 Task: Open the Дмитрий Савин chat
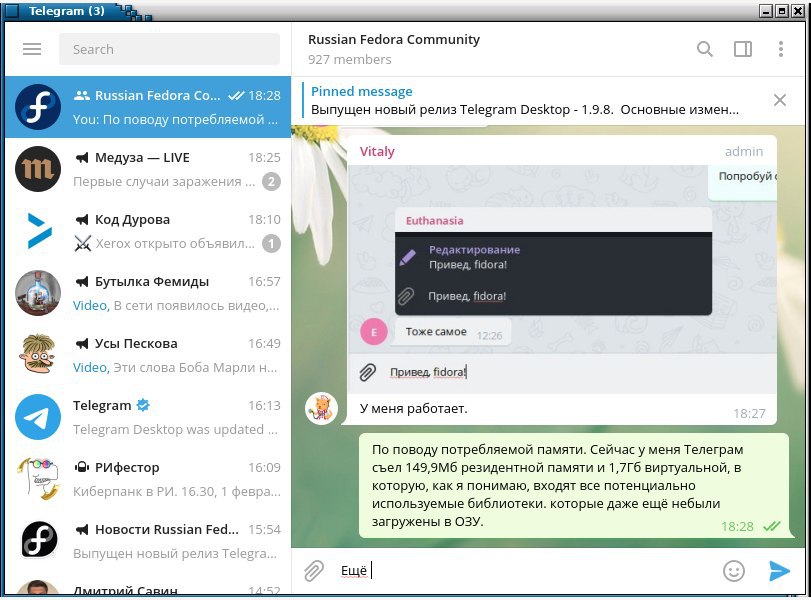point(148,584)
